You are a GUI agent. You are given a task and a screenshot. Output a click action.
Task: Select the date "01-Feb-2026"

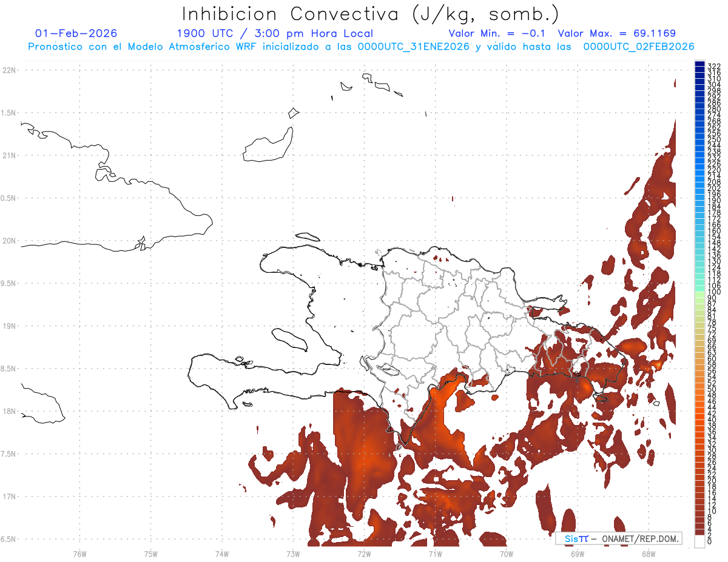[76, 33]
